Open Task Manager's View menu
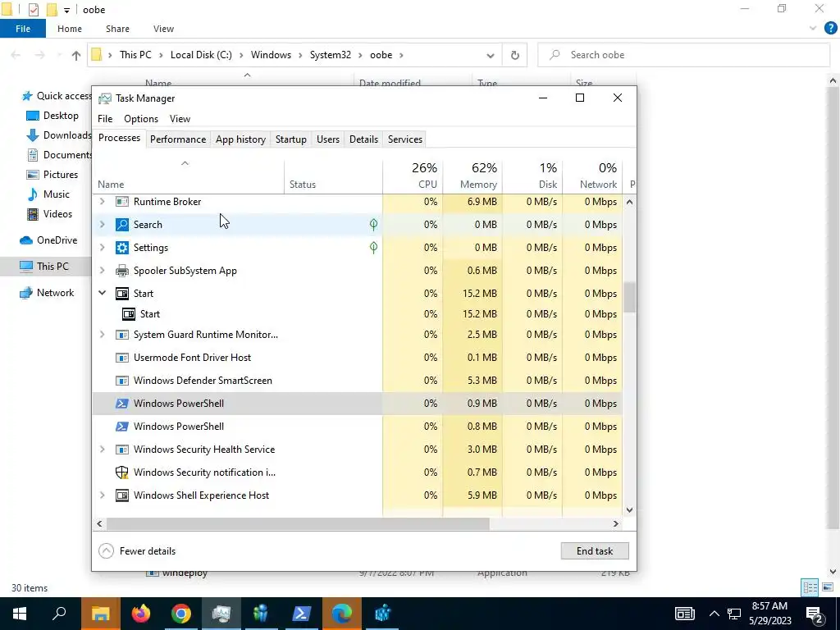The image size is (840, 630). (x=180, y=119)
